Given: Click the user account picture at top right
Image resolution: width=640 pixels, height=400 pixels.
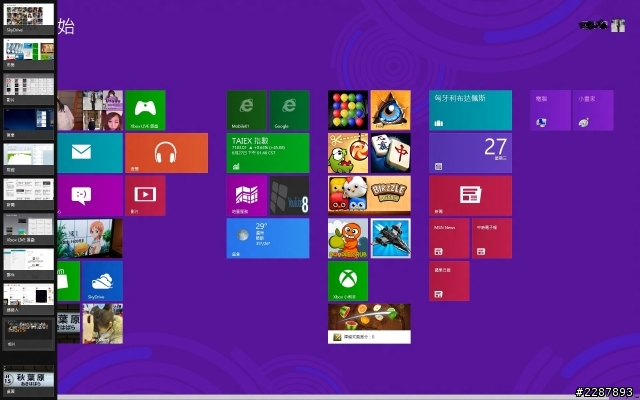Looking at the screenshot, I should [x=618, y=25].
